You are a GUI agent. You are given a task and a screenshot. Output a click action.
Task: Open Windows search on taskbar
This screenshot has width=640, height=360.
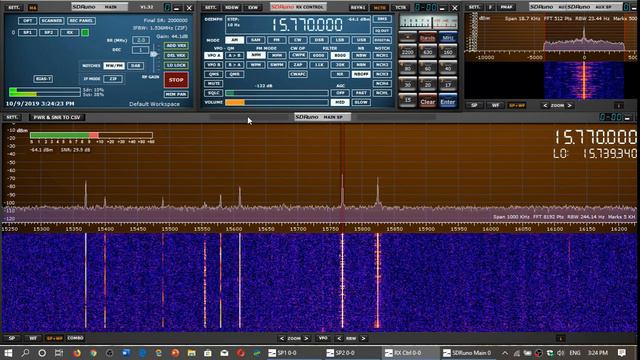[x=25, y=353]
